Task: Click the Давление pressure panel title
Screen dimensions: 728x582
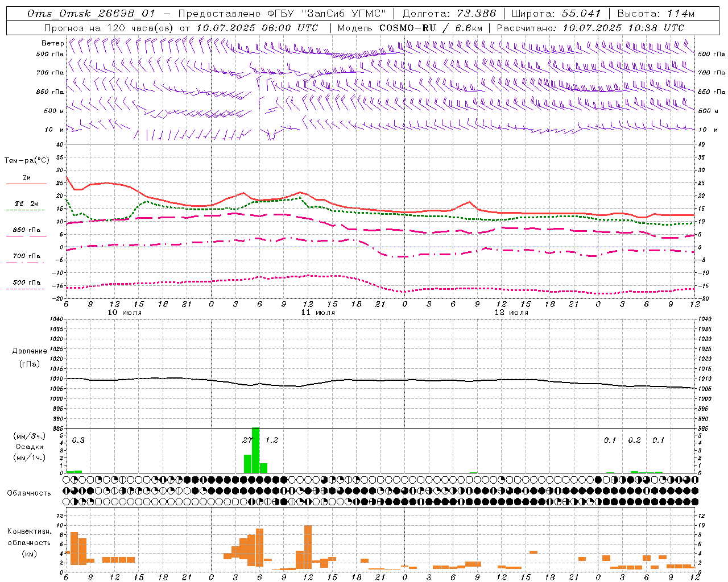Action: tap(30, 351)
